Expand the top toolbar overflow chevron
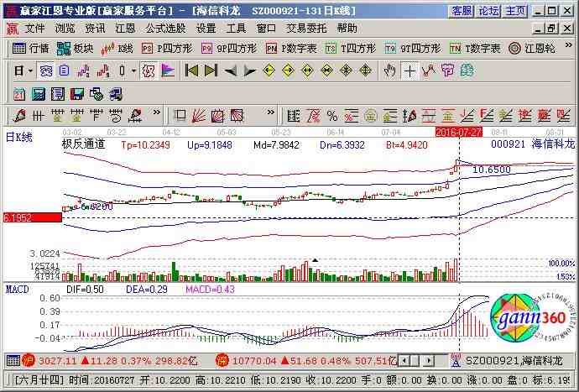 click(569, 46)
